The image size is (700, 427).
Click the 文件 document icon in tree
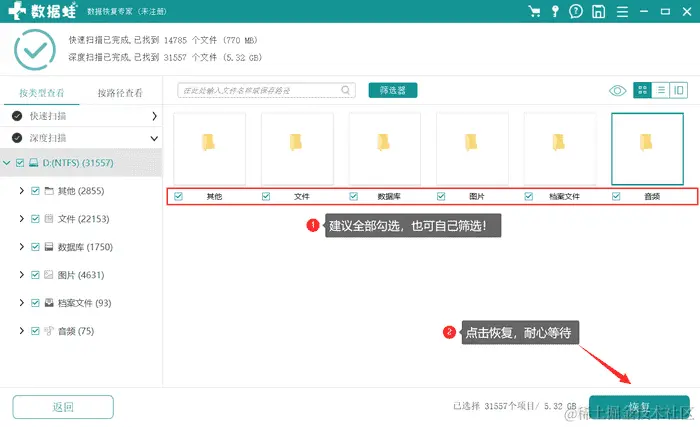[49, 219]
